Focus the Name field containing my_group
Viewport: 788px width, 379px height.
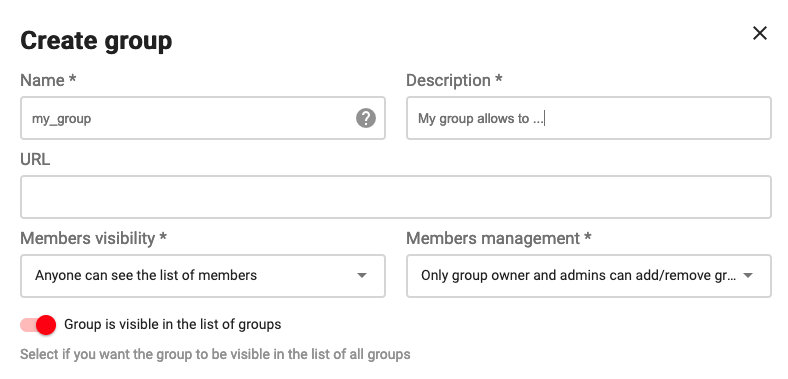[x=203, y=118]
